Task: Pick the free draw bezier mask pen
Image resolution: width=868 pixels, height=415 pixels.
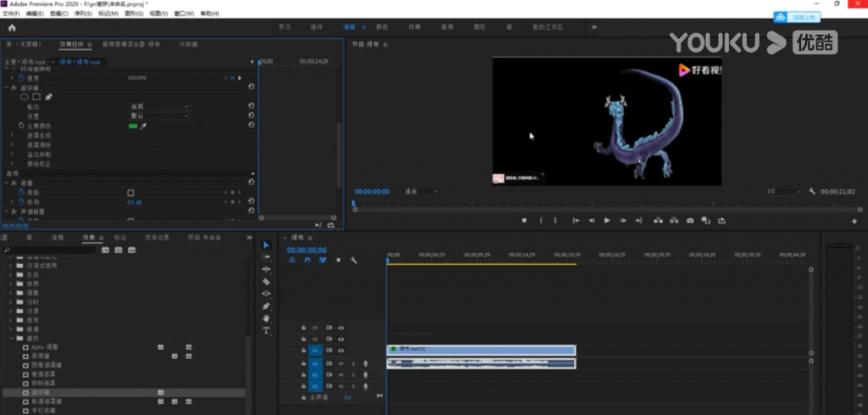Action: point(48,97)
